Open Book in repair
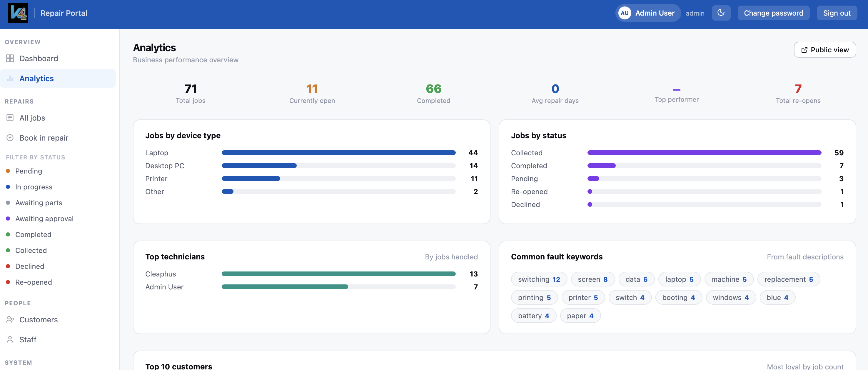The height and width of the screenshot is (370, 868). (58, 137)
